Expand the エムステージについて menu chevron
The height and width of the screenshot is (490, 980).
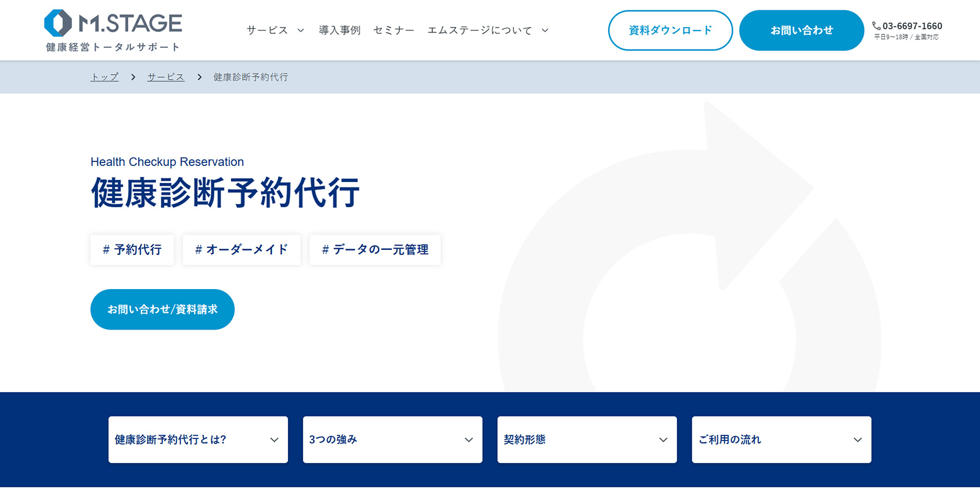[545, 31]
